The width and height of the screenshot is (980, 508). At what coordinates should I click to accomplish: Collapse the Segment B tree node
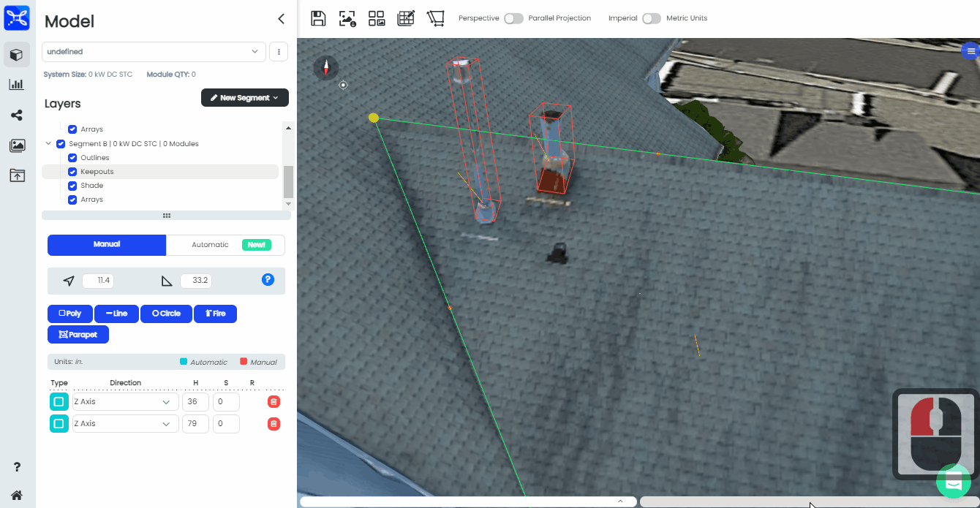tap(49, 144)
